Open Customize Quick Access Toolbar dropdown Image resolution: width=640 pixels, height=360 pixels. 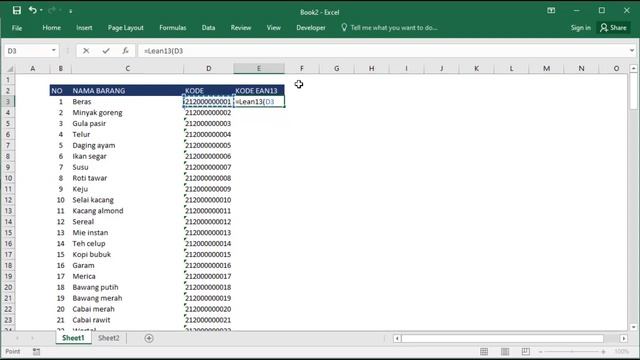point(71,11)
